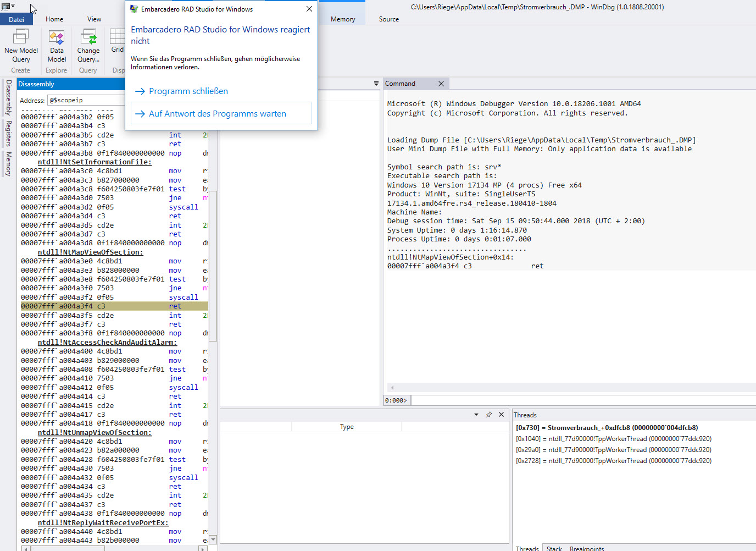Click disassembly row a004a418 nop
This screenshot has width=756, height=551.
point(114,423)
